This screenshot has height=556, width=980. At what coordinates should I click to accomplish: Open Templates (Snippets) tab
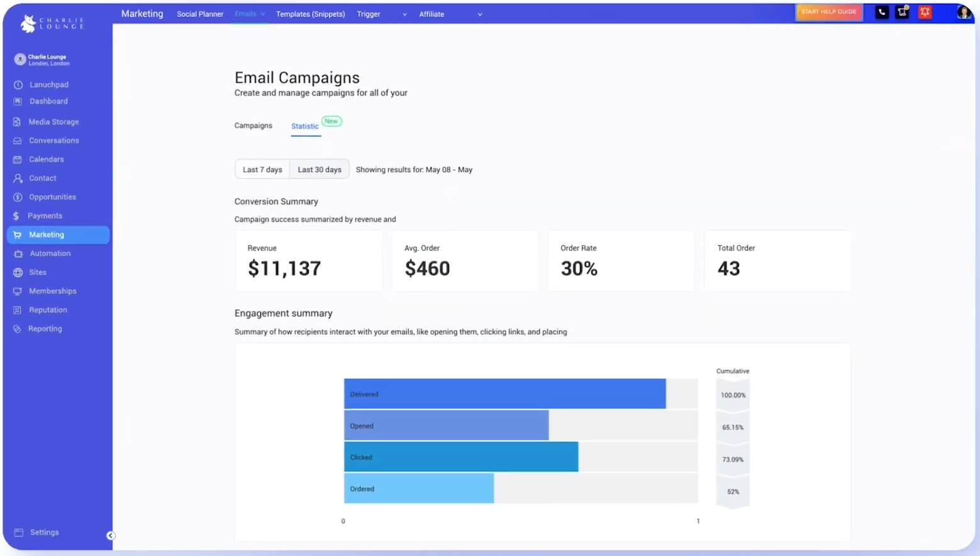point(311,14)
